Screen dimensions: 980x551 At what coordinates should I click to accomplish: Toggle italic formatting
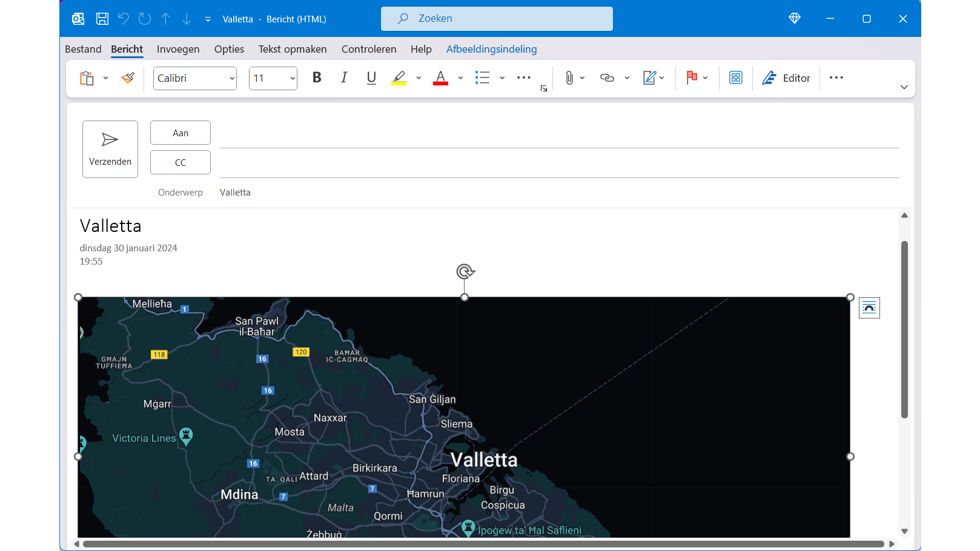click(344, 78)
